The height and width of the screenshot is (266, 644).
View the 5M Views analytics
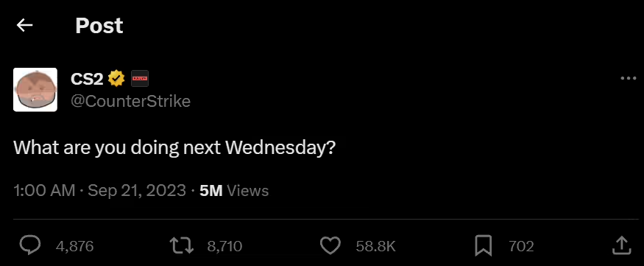(234, 191)
